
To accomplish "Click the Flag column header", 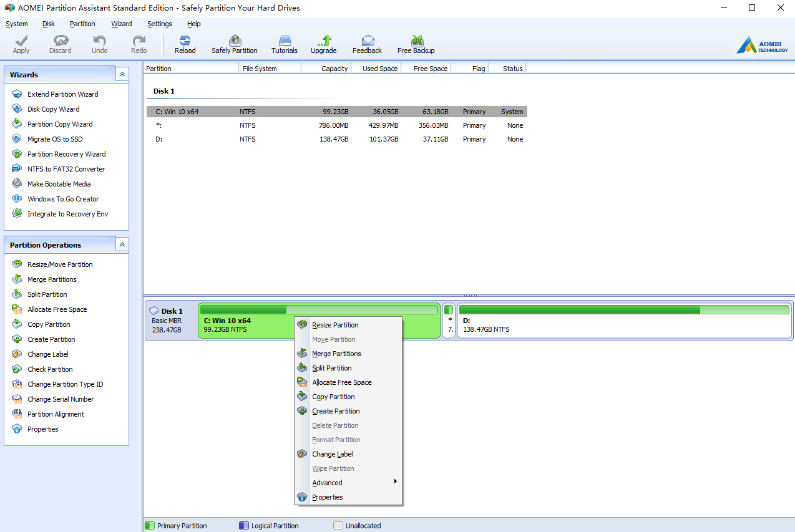I will 470,69.
